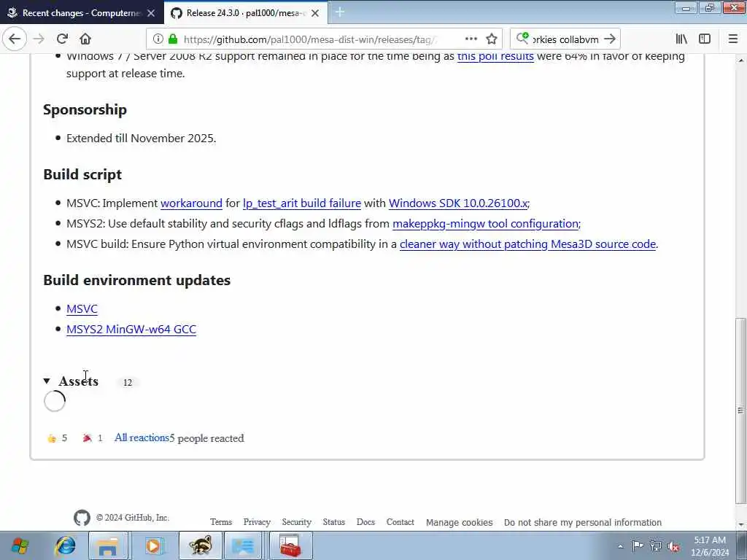The width and height of the screenshot is (747, 560).
Task: Open Security footer link
Action: (x=296, y=522)
